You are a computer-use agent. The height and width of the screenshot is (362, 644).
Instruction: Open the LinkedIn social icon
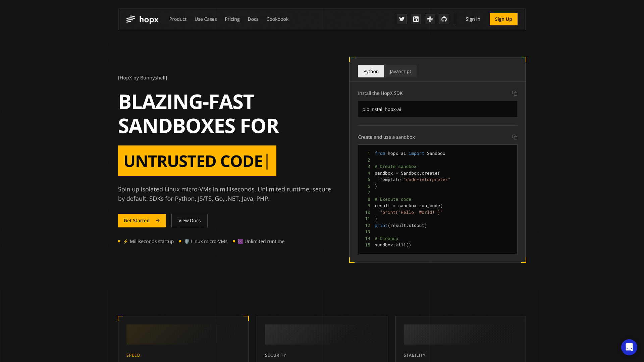416,19
